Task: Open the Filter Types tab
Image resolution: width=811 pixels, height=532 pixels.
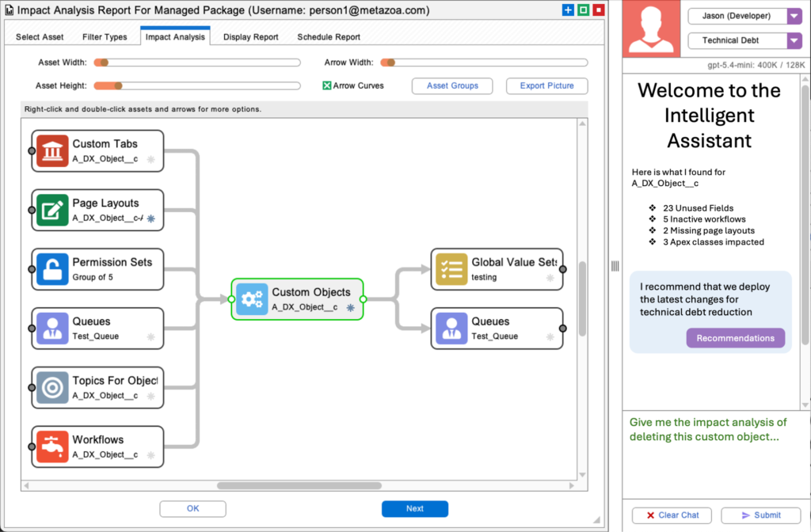Action: point(105,37)
